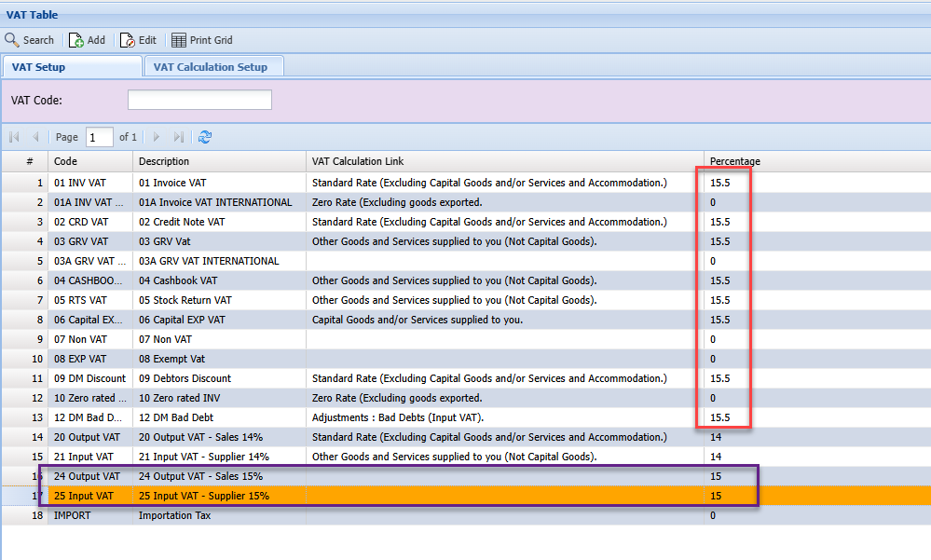Click the Print Grid icon
Viewport: 931px width, 560px height.
click(x=179, y=40)
